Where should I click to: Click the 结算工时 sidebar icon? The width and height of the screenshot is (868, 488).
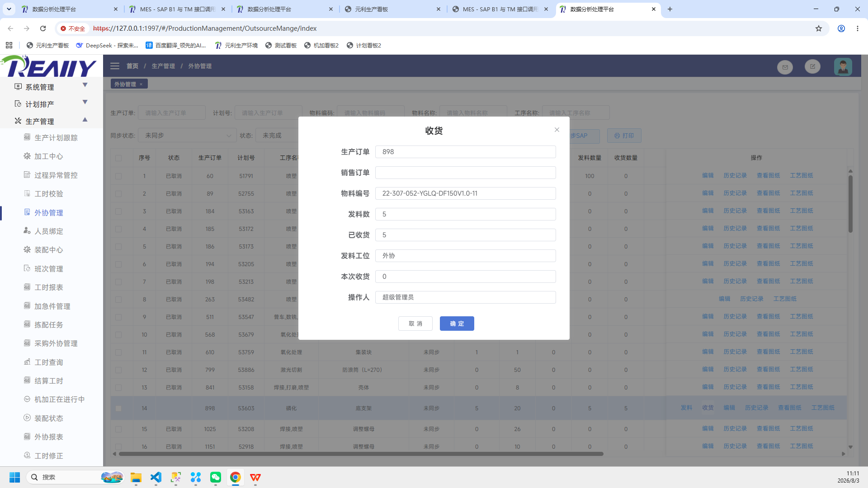tap(27, 380)
